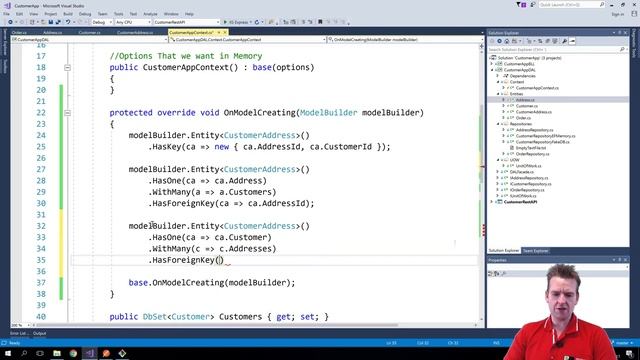Switch to Team Explorer tab
The height and width of the screenshot is (360, 640).
point(536,251)
